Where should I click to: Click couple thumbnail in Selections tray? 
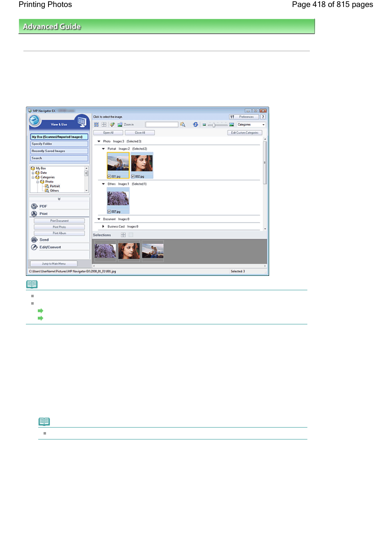tap(153, 251)
